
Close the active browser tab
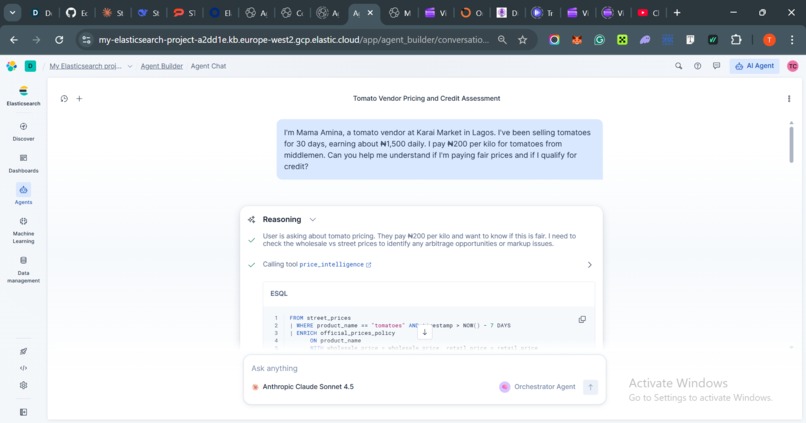370,13
